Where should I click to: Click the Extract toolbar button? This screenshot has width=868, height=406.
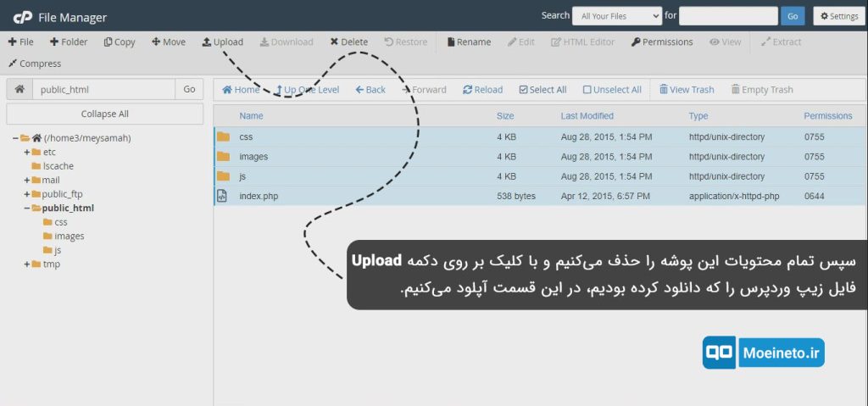click(781, 42)
